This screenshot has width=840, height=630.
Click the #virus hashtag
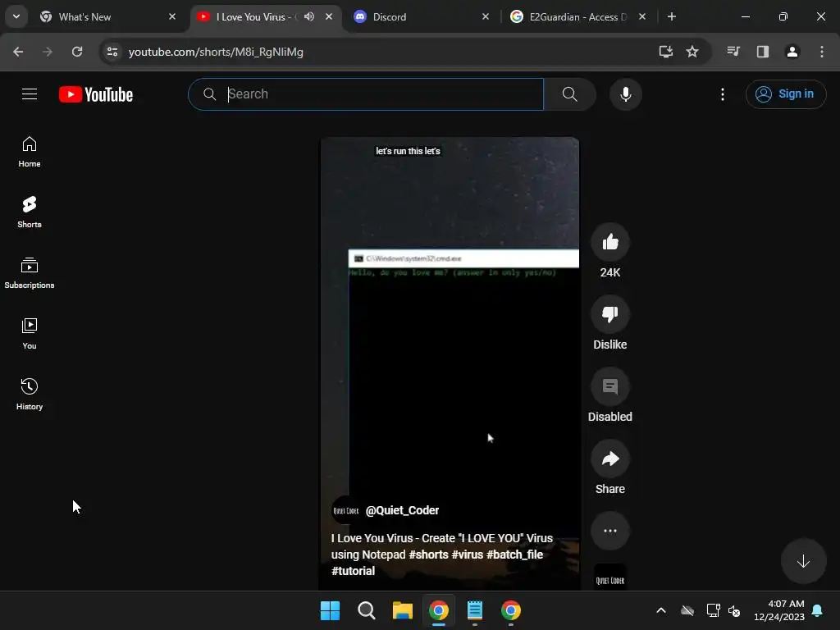[x=467, y=555]
